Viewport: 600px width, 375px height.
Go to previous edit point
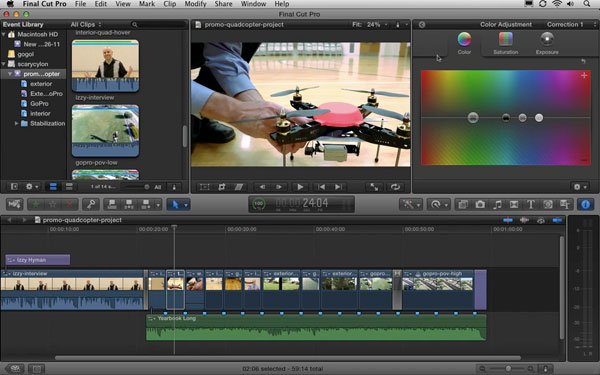click(321, 187)
